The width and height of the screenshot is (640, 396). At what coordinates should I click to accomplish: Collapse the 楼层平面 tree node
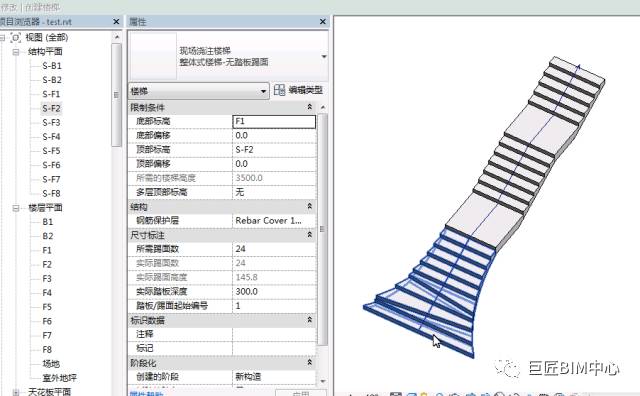coord(16,208)
